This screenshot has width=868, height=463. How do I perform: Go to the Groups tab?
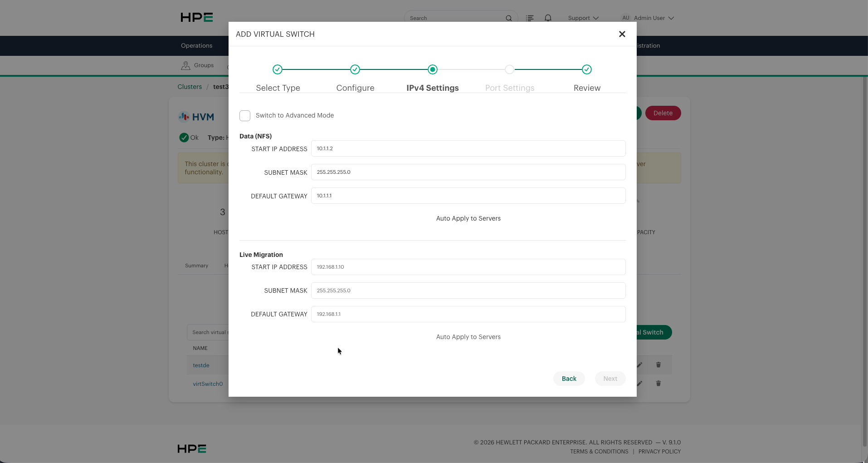pyautogui.click(x=198, y=65)
